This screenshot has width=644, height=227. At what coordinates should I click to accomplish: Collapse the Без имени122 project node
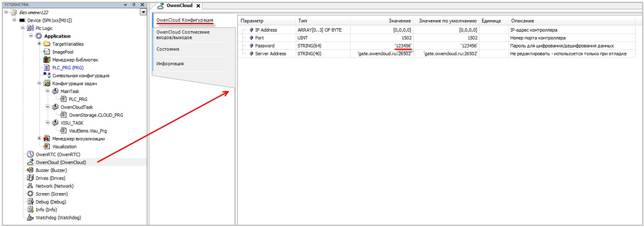pyautogui.click(x=6, y=12)
